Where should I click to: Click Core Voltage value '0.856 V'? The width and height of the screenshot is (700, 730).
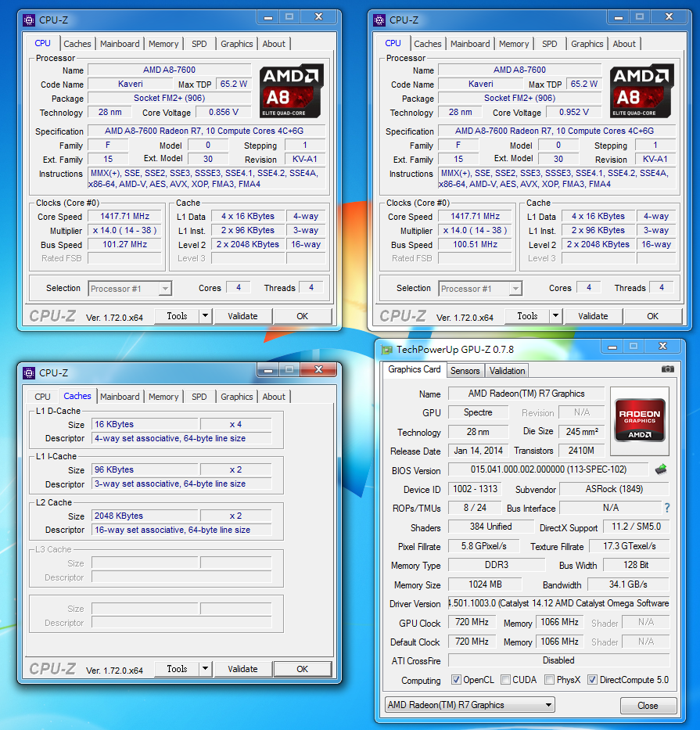[224, 112]
